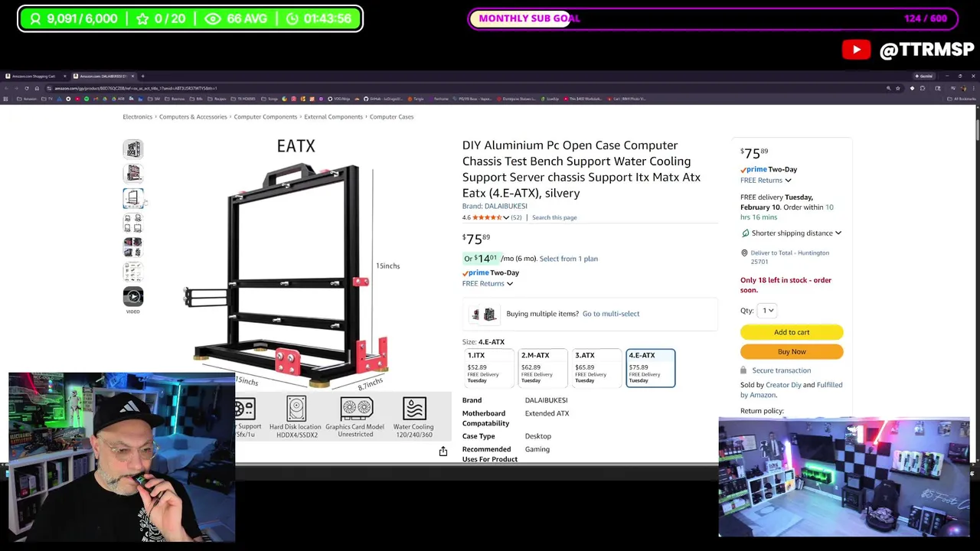Open the Computer Components breadcrumb
Image resolution: width=980 pixels, height=551 pixels.
pos(266,117)
